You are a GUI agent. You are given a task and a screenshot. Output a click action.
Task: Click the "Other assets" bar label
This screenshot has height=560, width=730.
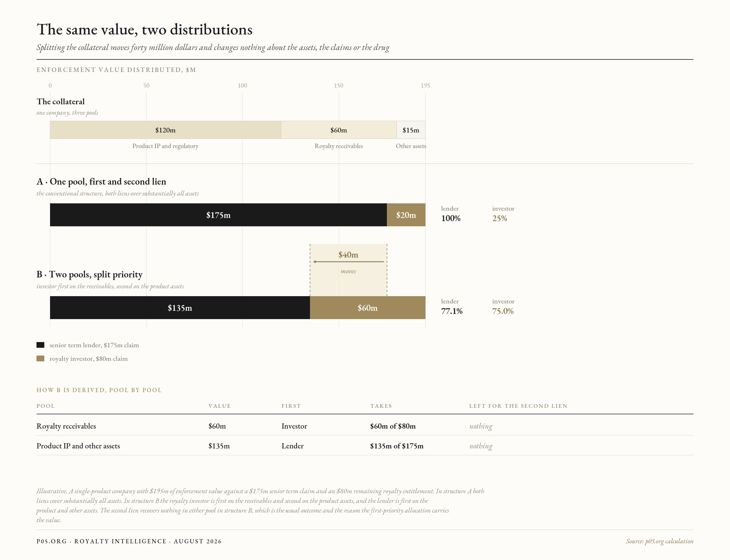pos(411,146)
